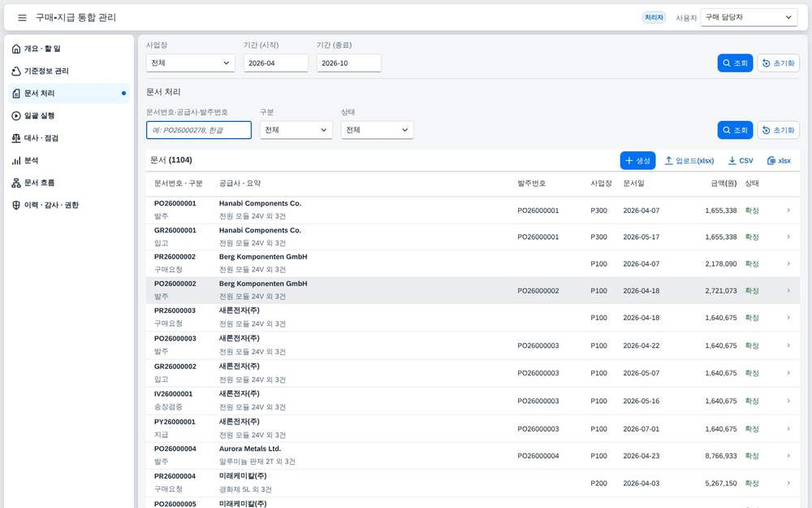Screen dimensions: 812x508
Task: Download the document list as CSV
Action: click(741, 161)
